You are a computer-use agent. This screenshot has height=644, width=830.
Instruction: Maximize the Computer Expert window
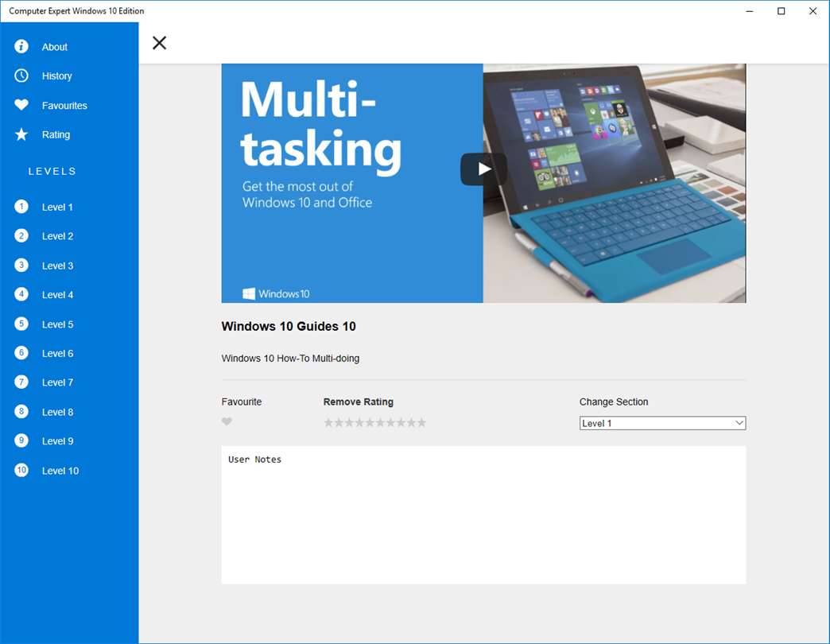pyautogui.click(x=782, y=11)
